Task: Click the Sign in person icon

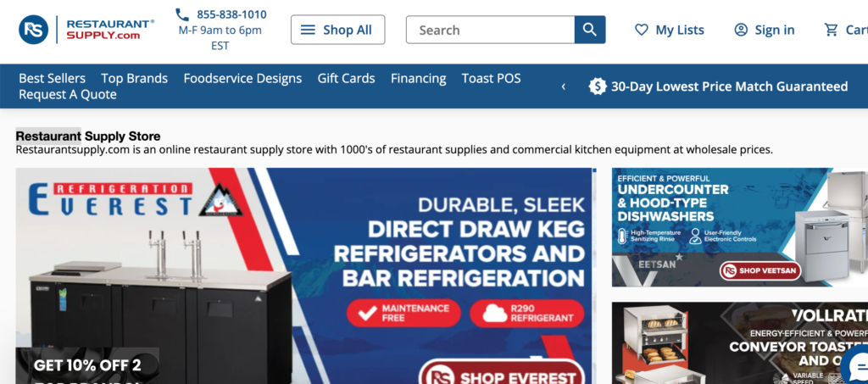Action: [x=741, y=30]
